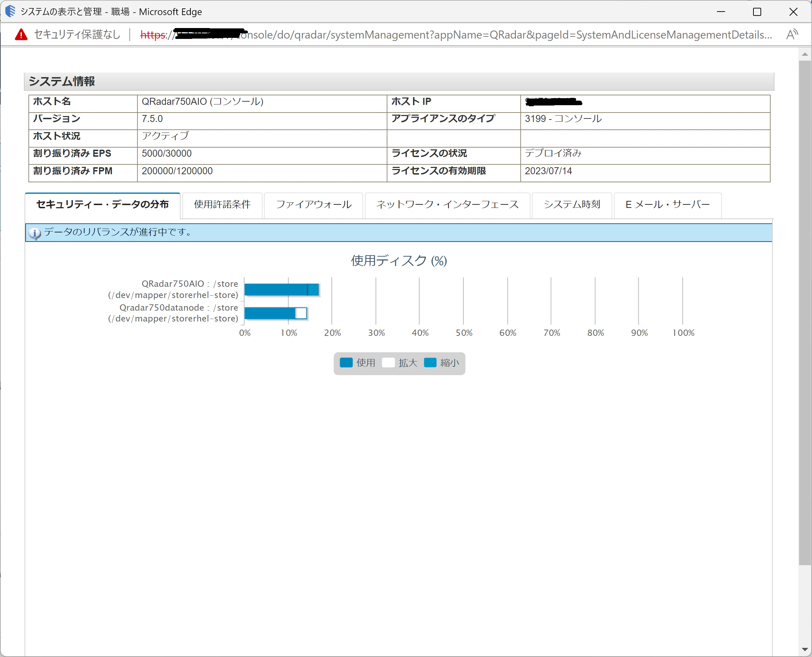Click the データのリバランスが進行中です message
Screen dimensions: 812x657
click(x=118, y=232)
